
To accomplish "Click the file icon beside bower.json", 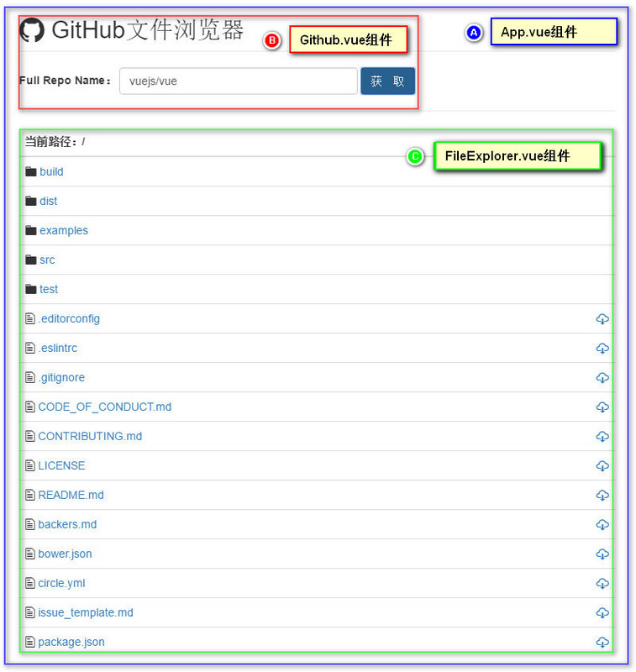I will [x=30, y=554].
